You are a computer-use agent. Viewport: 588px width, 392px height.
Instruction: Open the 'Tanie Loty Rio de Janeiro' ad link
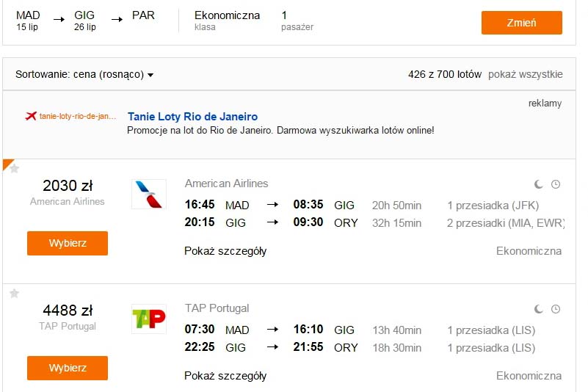point(192,117)
